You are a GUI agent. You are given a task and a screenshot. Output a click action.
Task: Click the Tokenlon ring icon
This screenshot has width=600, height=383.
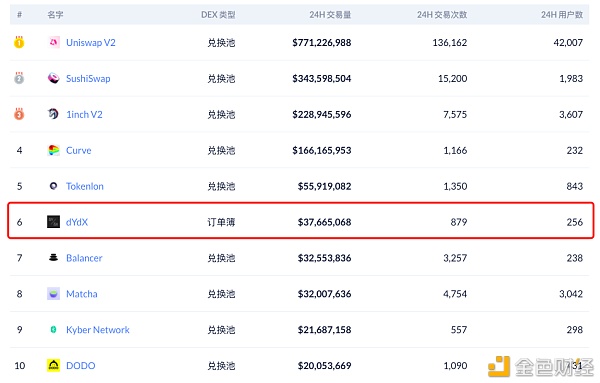[x=54, y=186]
